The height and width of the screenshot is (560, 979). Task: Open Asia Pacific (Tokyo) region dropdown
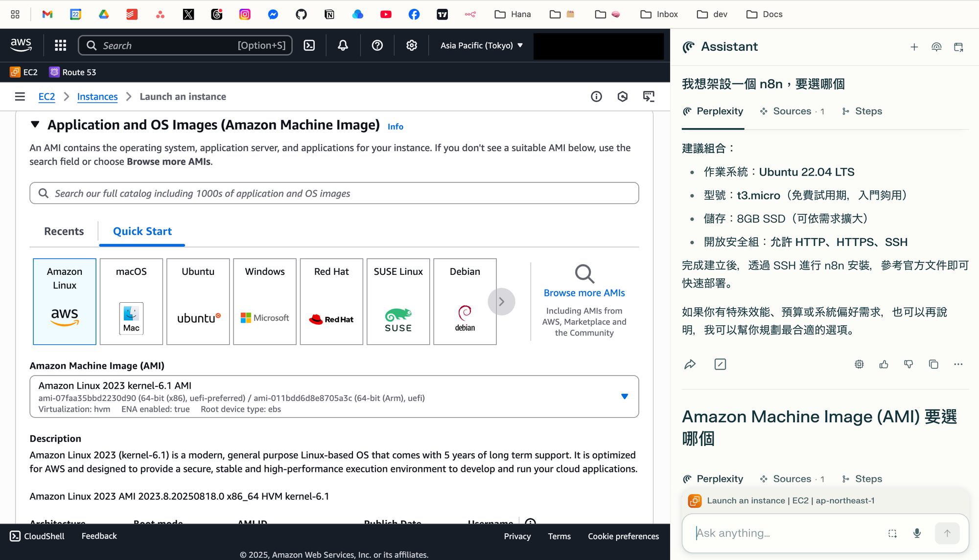(482, 45)
